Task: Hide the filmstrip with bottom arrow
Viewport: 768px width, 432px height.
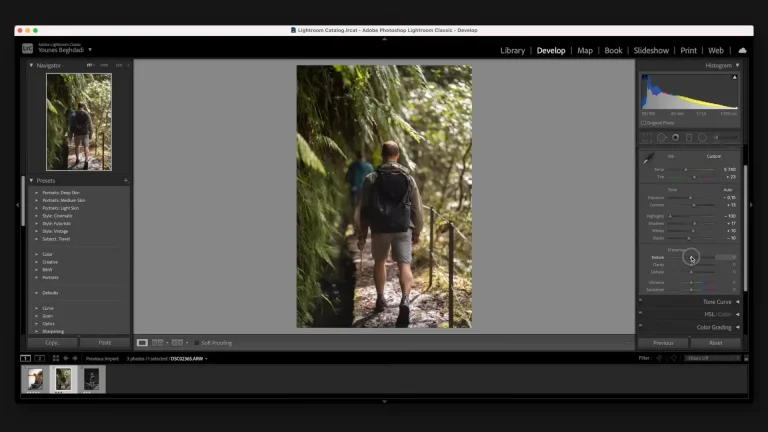Action: (x=384, y=401)
